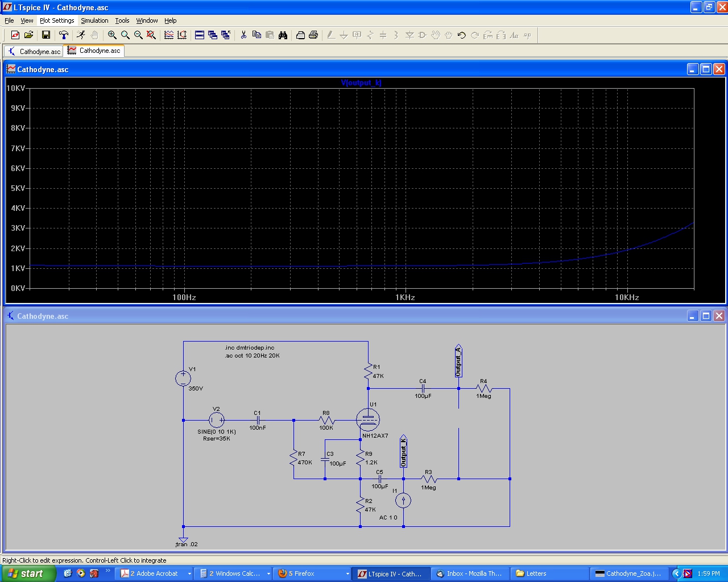Select the Wire drawing tool
Image resolution: width=728 pixels, height=582 pixels.
[332, 35]
